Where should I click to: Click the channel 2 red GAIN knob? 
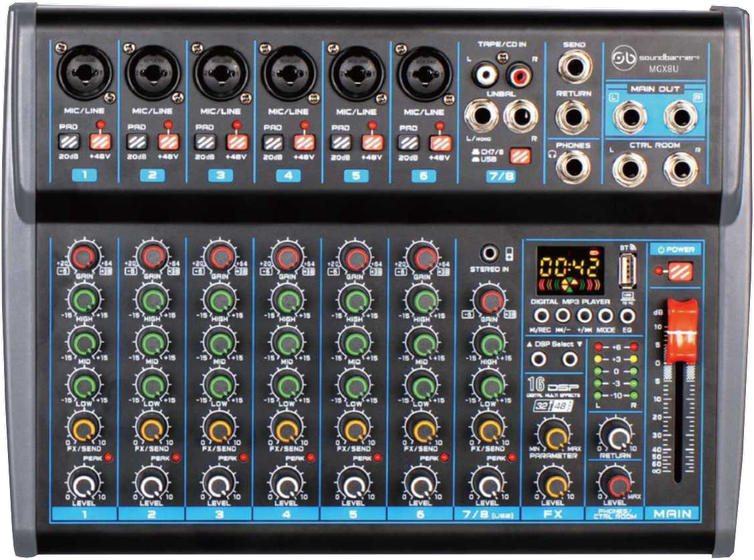pyautogui.click(x=151, y=256)
